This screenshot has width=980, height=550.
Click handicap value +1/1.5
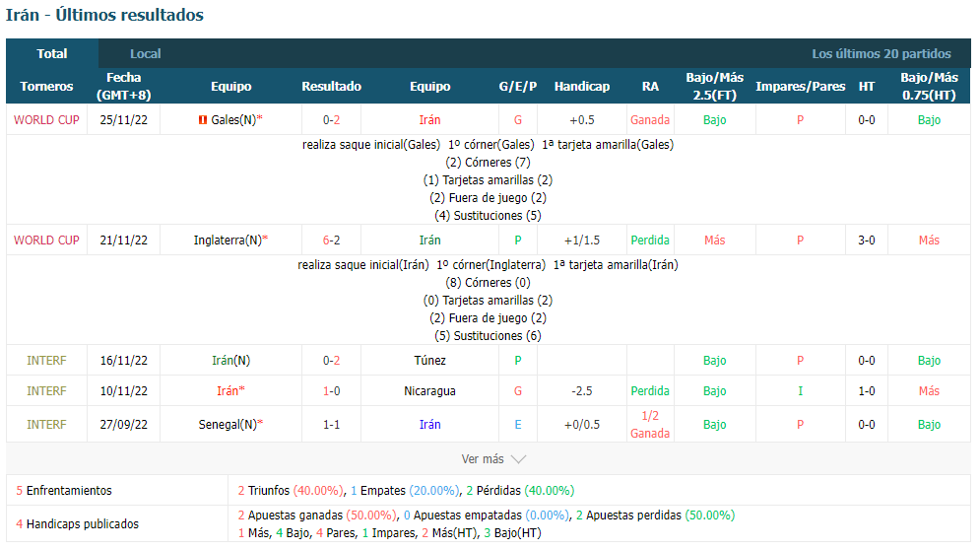(x=582, y=241)
